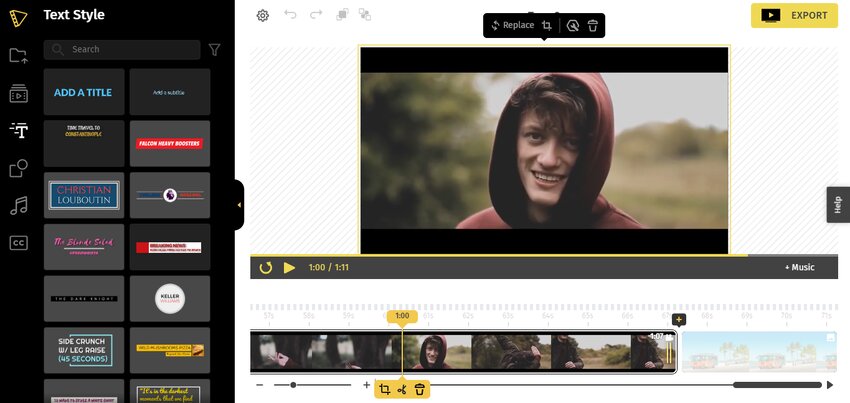Click the EXPORT button
Image resolution: width=850 pixels, height=403 pixels.
pyautogui.click(x=794, y=16)
